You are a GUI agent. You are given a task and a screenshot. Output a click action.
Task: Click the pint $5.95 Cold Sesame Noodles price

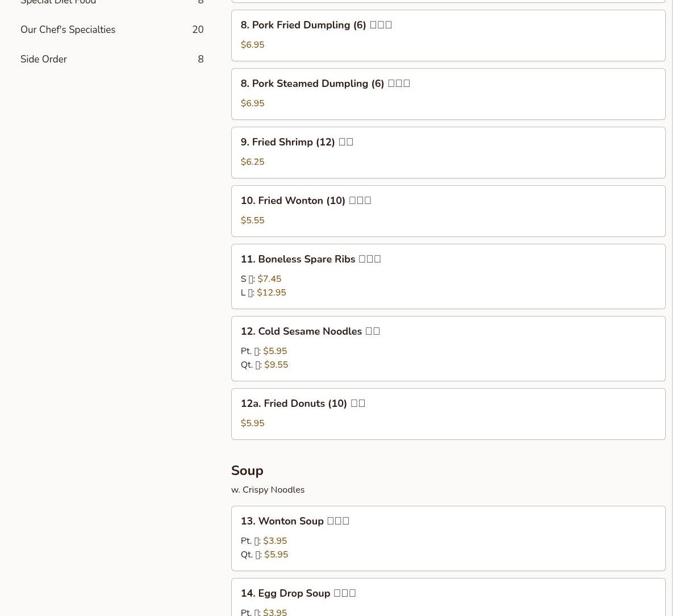[x=275, y=351]
